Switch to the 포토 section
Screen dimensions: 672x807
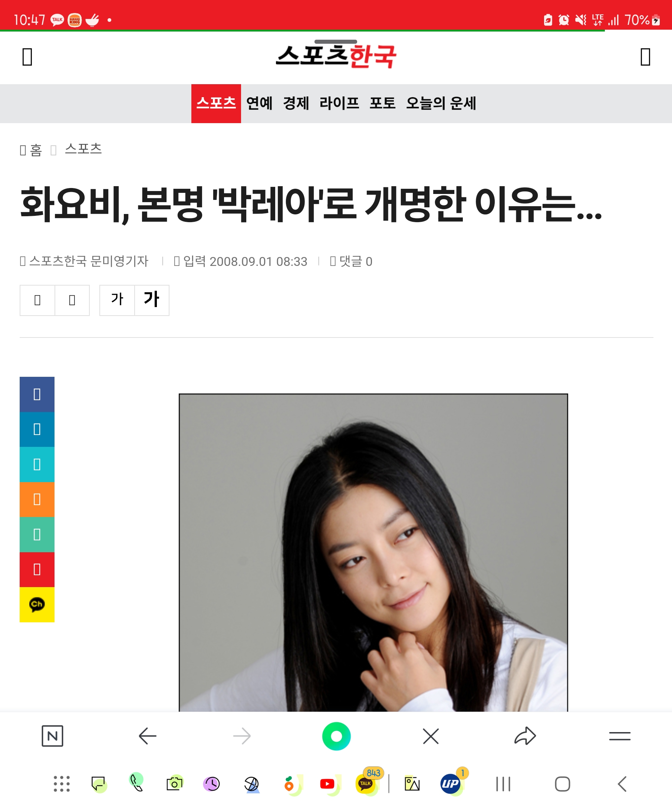coord(383,103)
